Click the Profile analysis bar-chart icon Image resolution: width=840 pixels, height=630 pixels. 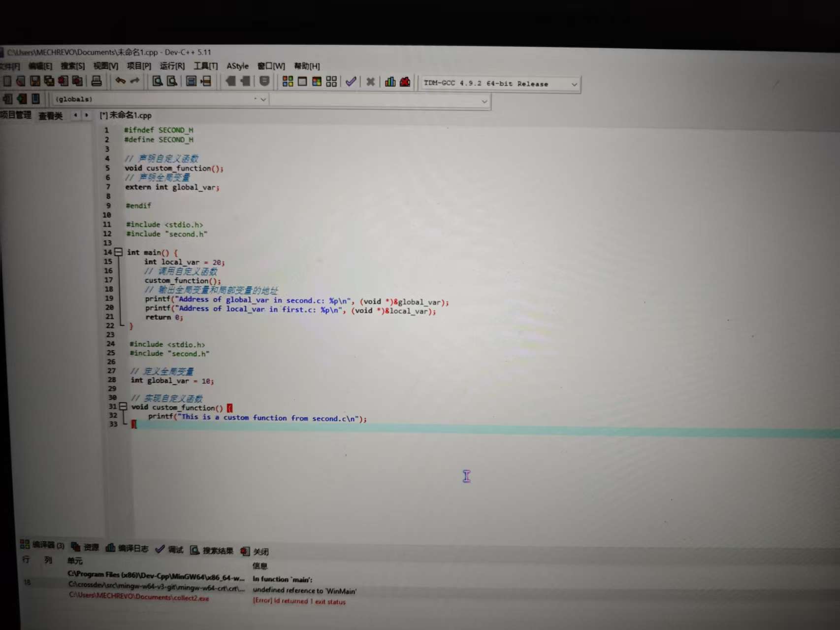pos(390,82)
